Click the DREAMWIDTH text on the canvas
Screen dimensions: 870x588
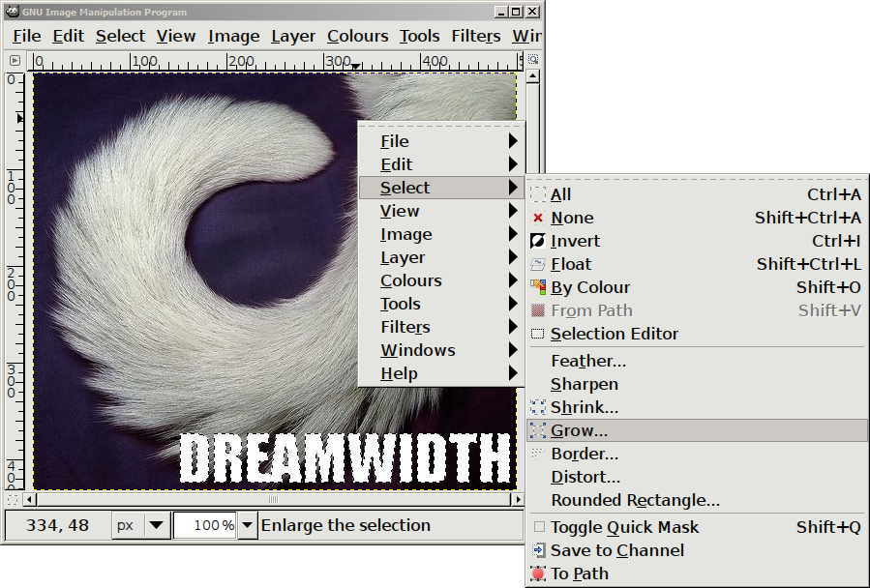coord(345,457)
